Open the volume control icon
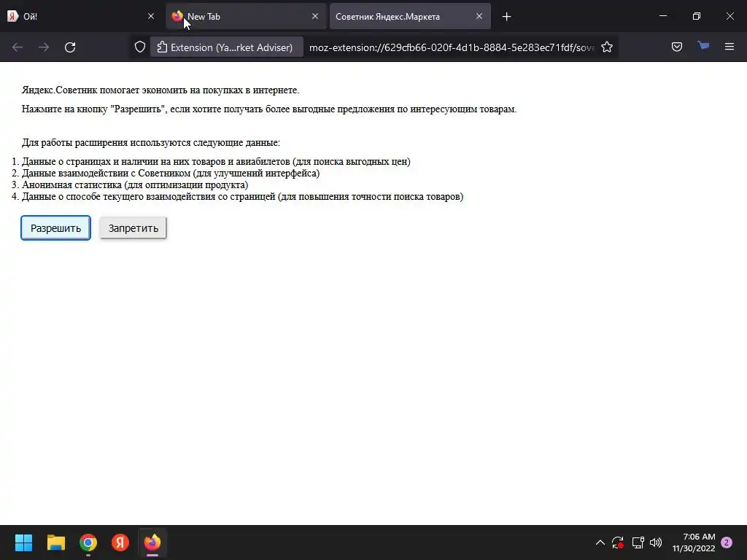Viewport: 747px width, 560px height. click(x=656, y=542)
